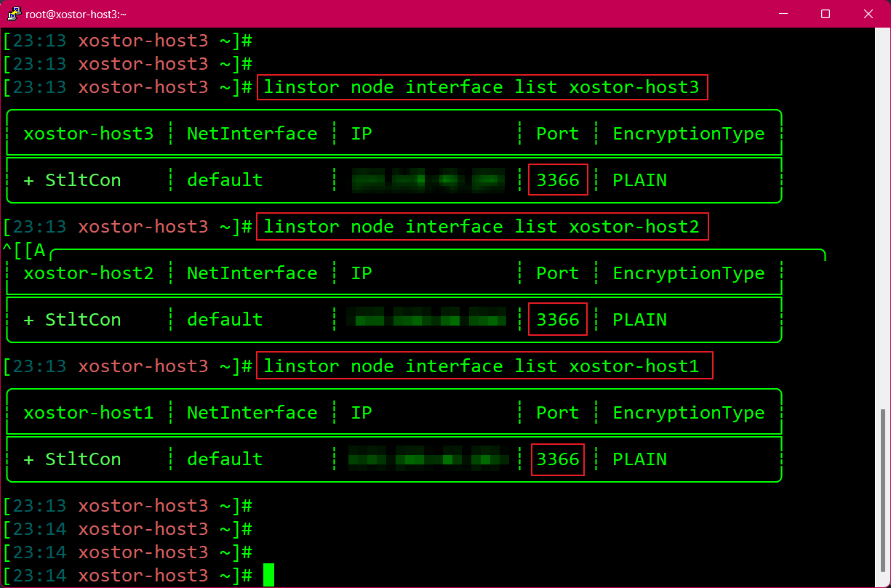Click PLAIN in the xostor-host1 table

click(640, 459)
